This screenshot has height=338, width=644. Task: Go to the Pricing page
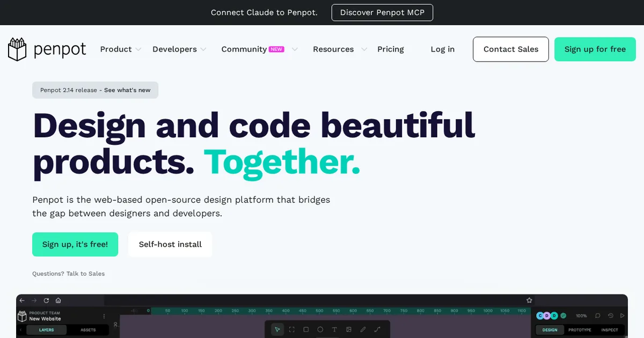(391, 49)
